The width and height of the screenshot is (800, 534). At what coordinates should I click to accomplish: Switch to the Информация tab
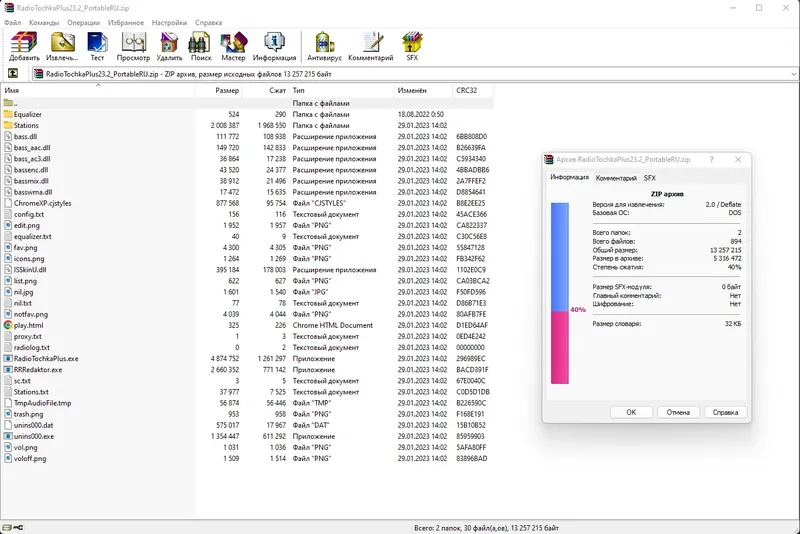pos(569,177)
